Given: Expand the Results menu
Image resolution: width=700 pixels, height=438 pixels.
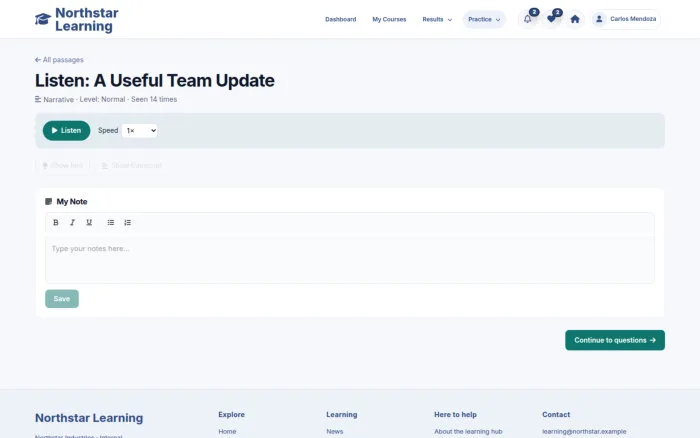Looking at the screenshot, I should pyautogui.click(x=437, y=19).
